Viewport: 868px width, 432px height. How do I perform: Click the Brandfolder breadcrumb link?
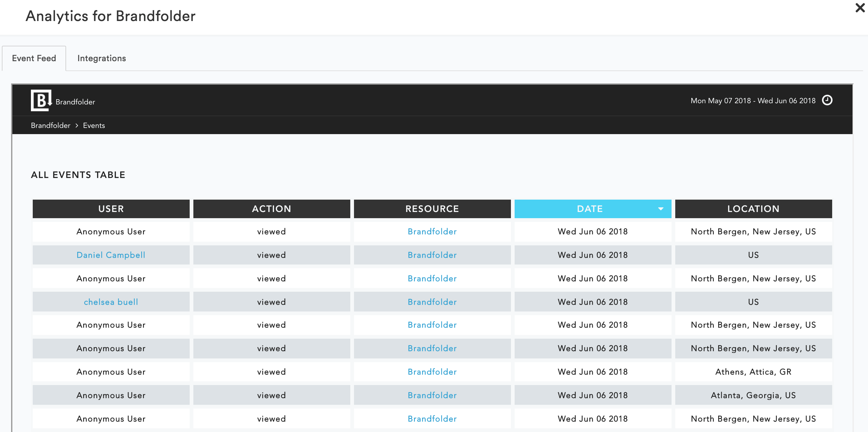point(50,126)
